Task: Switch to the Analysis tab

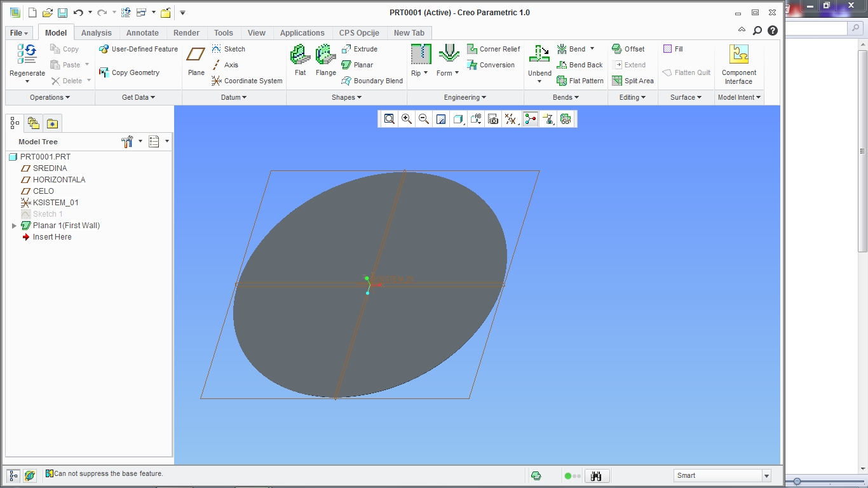Action: (97, 33)
